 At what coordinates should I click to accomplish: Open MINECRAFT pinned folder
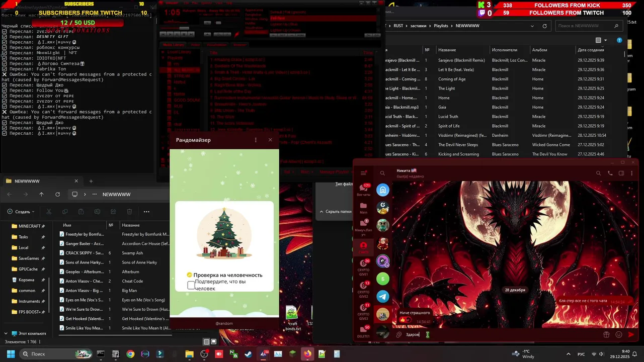29,226
